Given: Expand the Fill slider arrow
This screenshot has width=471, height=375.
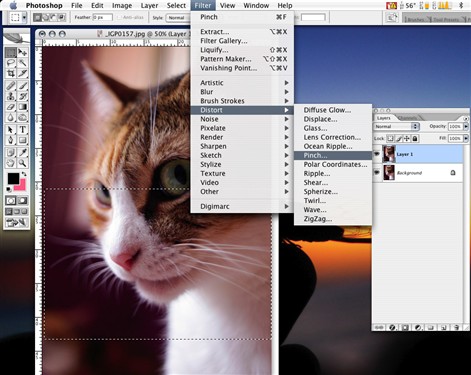Looking at the screenshot, I should click(466, 138).
